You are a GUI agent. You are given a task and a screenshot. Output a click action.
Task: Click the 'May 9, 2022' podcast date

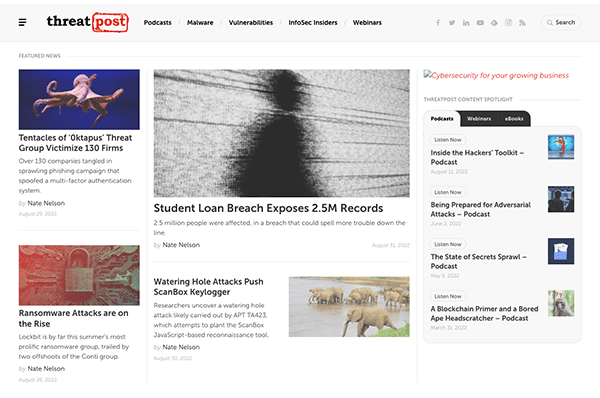(445, 276)
